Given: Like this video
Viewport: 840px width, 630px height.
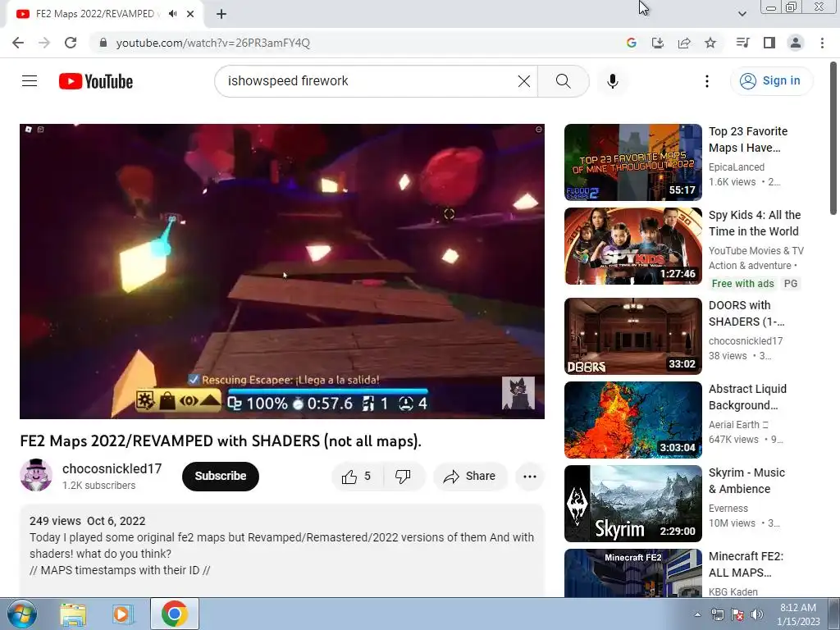Looking at the screenshot, I should point(356,477).
